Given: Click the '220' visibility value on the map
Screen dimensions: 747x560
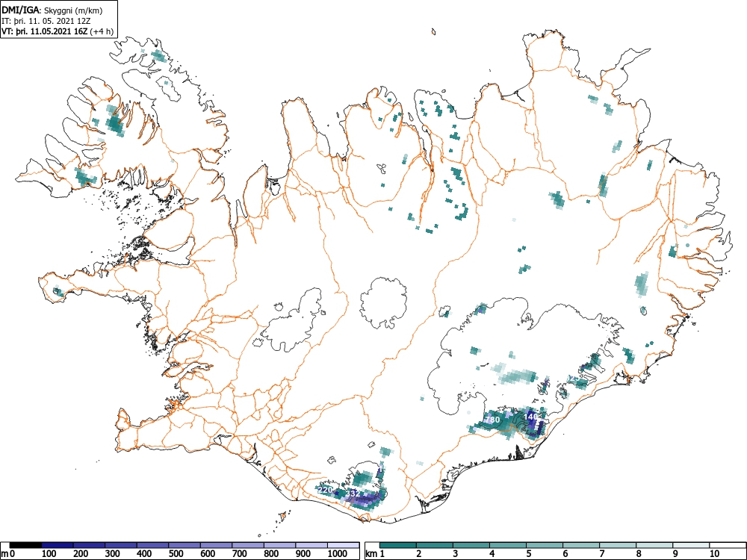Looking at the screenshot, I should click(325, 490).
